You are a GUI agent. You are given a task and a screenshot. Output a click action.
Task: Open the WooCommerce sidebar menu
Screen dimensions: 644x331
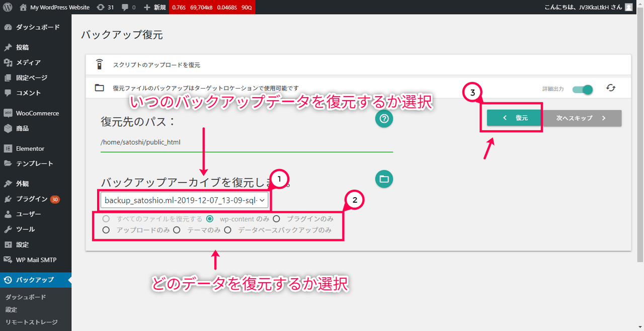coord(37,113)
